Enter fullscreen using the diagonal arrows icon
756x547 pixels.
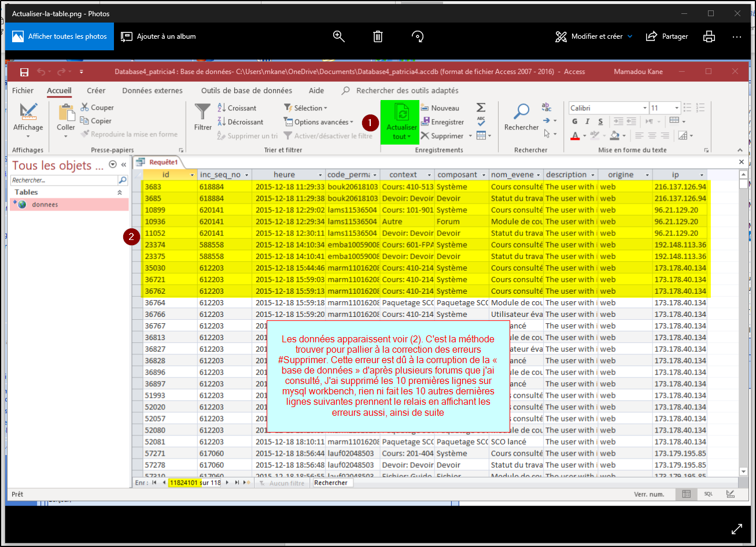pos(737,528)
